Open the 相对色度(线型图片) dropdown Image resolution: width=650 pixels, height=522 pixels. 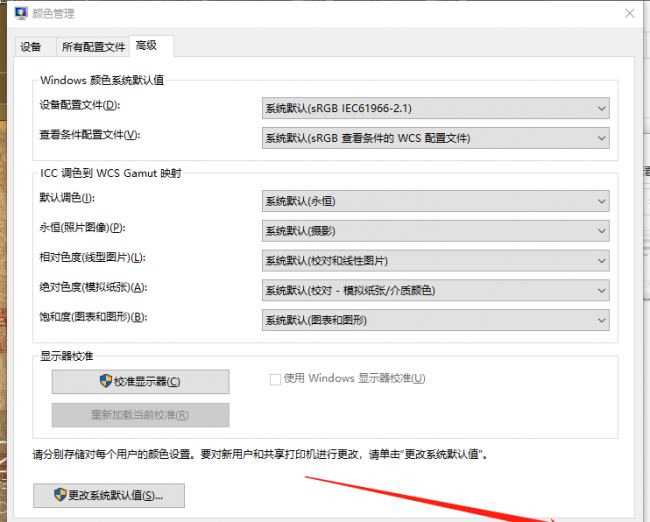tap(436, 261)
